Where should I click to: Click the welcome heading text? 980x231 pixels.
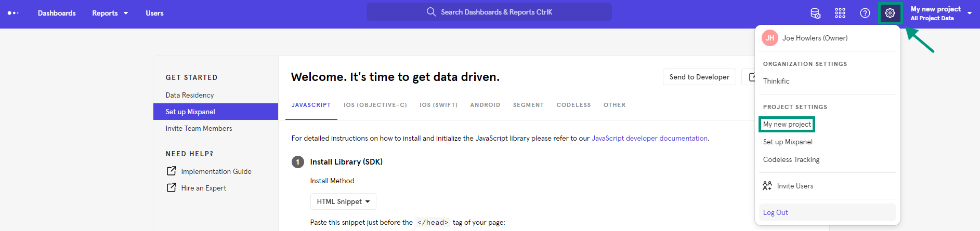pos(395,77)
